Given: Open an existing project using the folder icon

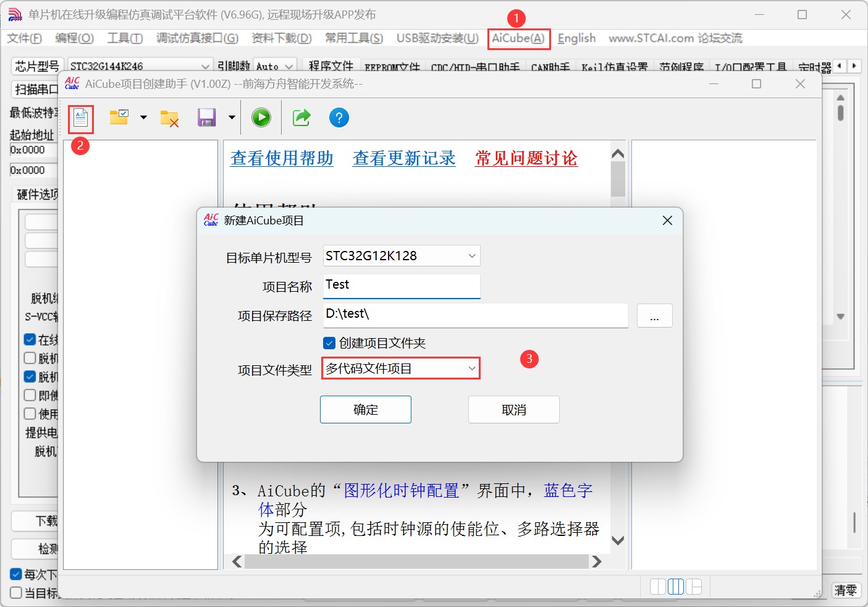Looking at the screenshot, I should (119, 117).
